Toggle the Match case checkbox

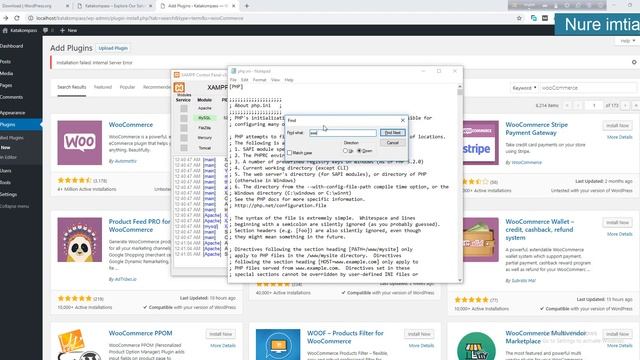click(289, 153)
